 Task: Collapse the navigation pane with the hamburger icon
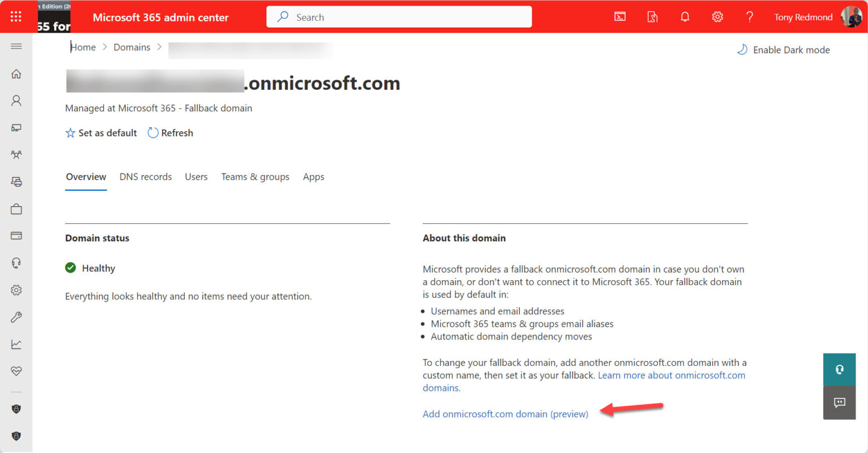pos(16,46)
